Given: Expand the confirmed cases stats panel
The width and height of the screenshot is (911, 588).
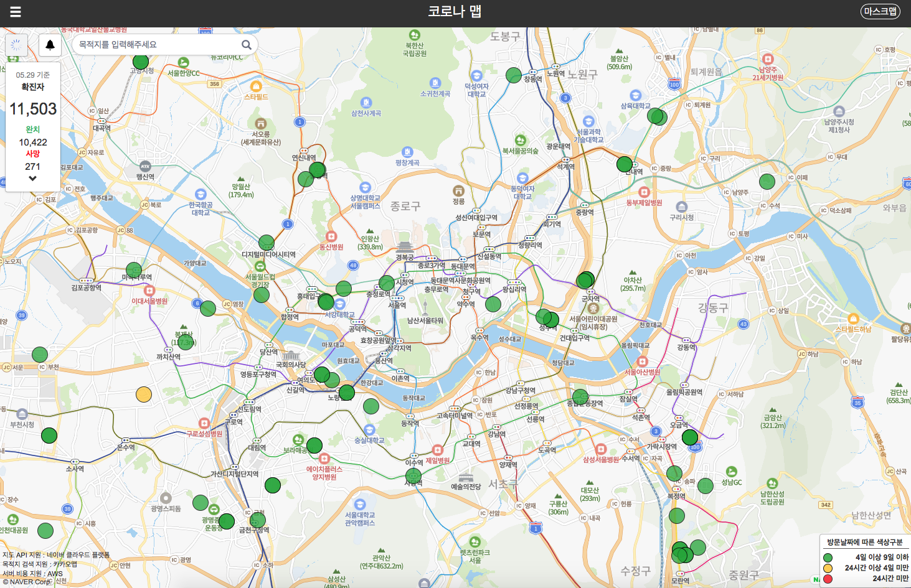Looking at the screenshot, I should pyautogui.click(x=32, y=179).
